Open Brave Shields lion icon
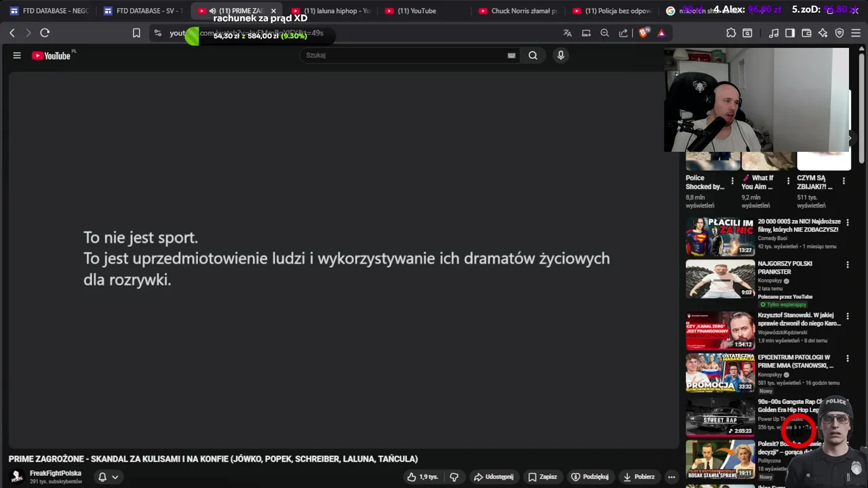Screen dimensions: 868x488 pyautogui.click(x=644, y=33)
